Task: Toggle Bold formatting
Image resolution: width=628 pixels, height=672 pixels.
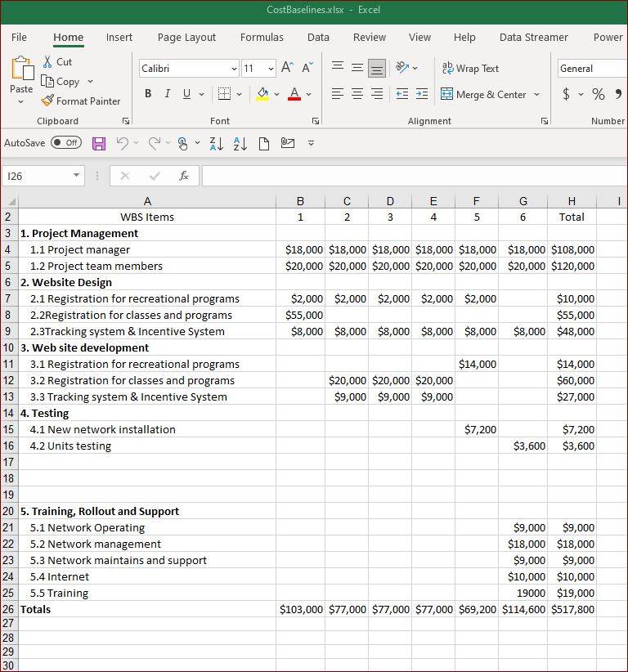Action: 148,93
